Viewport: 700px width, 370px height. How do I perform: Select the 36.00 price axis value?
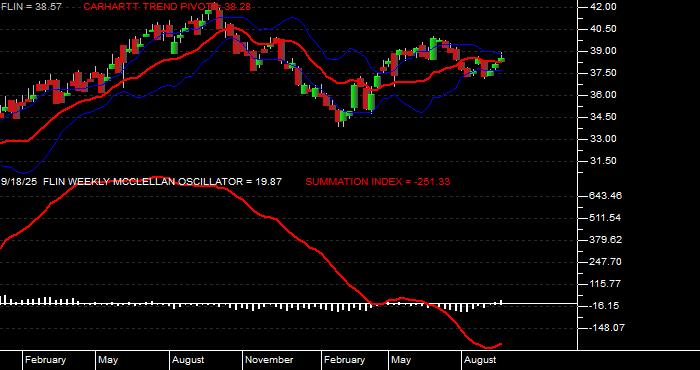pyautogui.click(x=604, y=95)
